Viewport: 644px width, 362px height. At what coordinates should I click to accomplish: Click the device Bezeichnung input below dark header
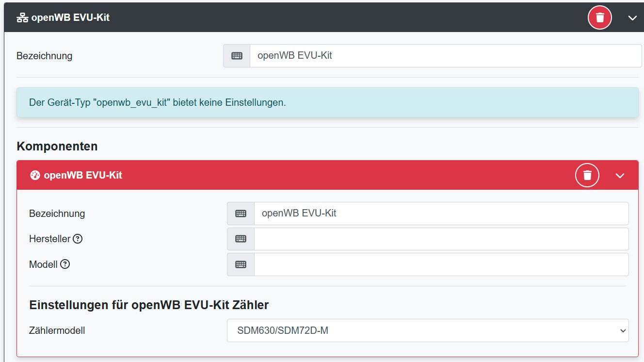click(446, 56)
